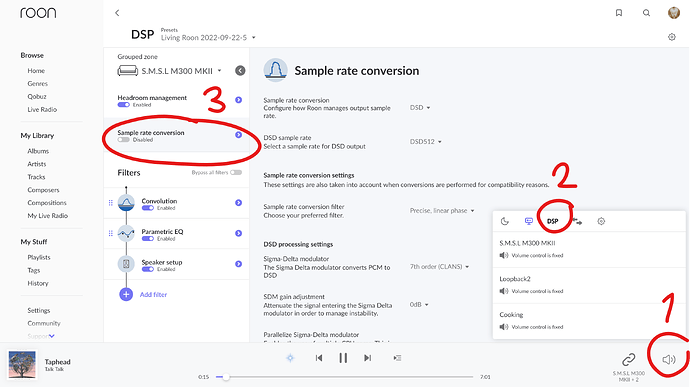
Task: Click the plus Add filter icon
Action: (126, 295)
